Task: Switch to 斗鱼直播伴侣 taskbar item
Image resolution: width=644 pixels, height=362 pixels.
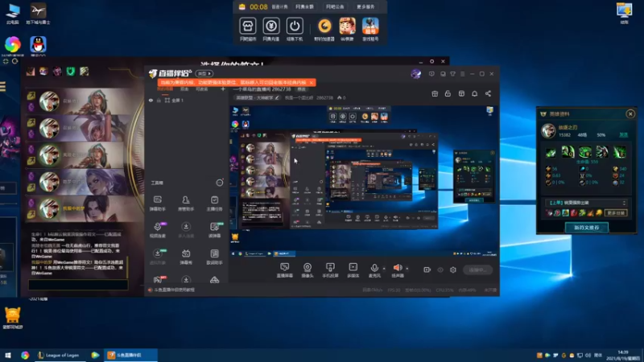Action: click(x=130, y=355)
